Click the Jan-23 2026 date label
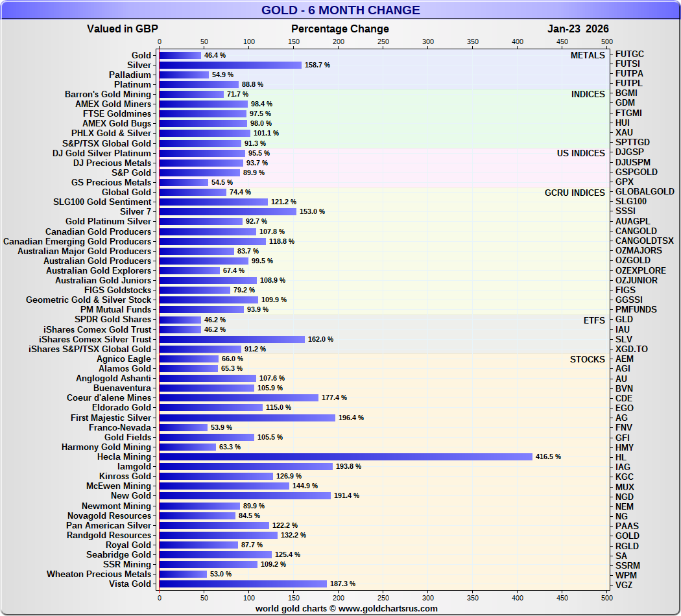Screen dimensions: 681x616 pos(578,29)
